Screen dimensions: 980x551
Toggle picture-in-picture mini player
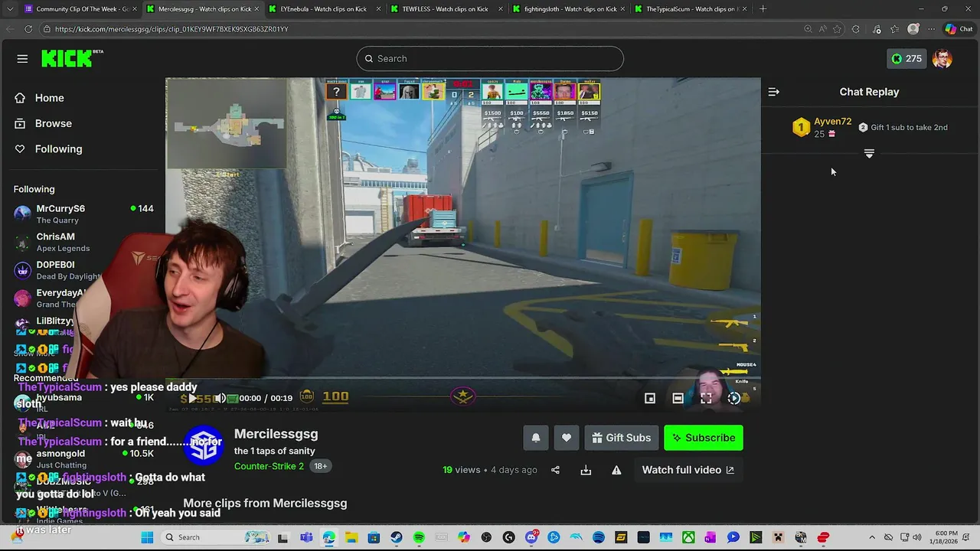coord(650,398)
